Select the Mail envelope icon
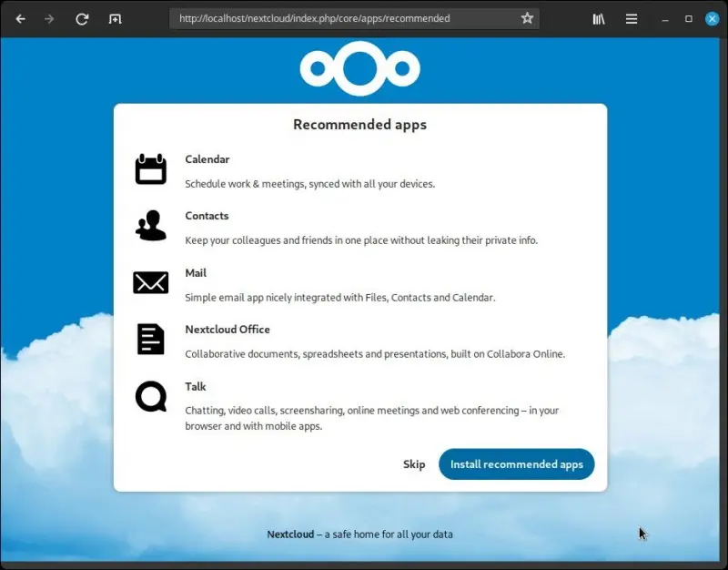This screenshot has width=728, height=570. tap(150, 283)
